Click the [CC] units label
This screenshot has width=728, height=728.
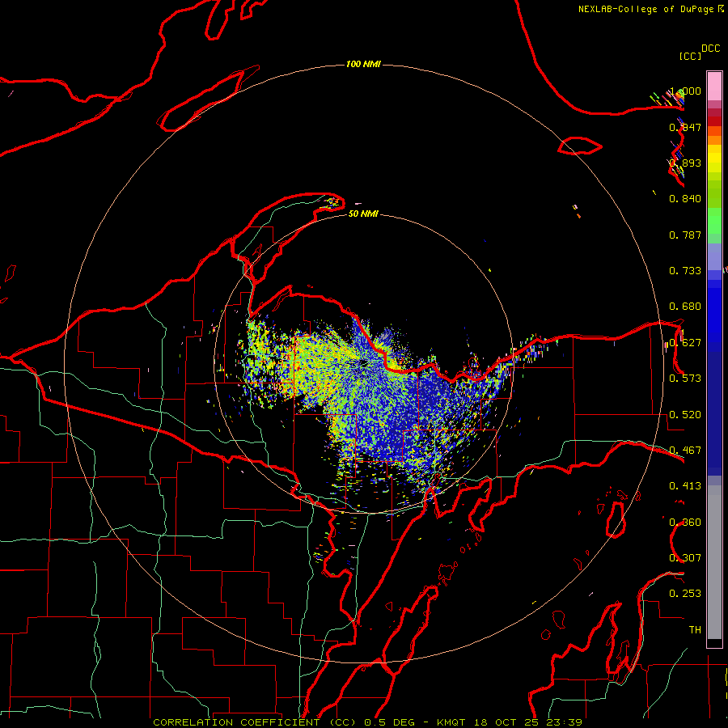[x=690, y=56]
